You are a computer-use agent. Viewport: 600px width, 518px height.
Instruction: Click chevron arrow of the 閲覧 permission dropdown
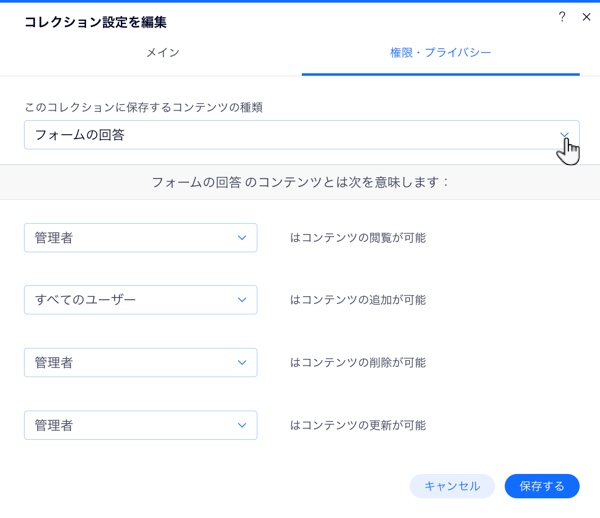(x=242, y=238)
